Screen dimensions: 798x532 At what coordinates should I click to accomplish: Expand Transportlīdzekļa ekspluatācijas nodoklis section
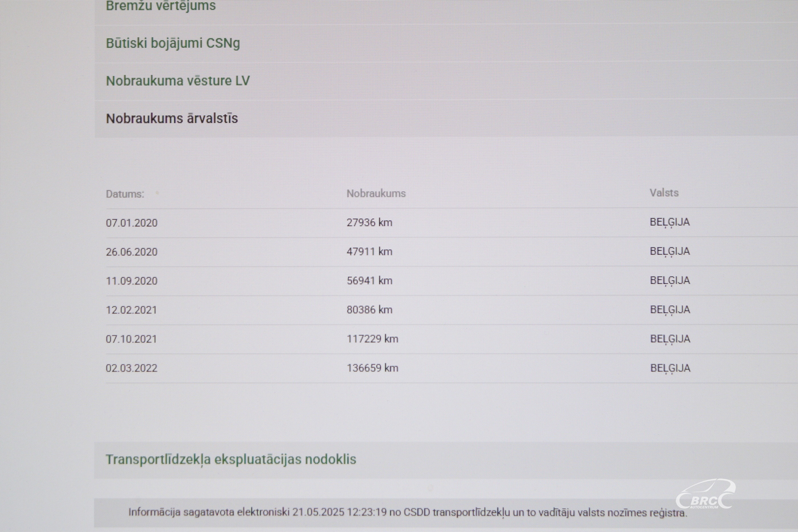[x=231, y=459]
